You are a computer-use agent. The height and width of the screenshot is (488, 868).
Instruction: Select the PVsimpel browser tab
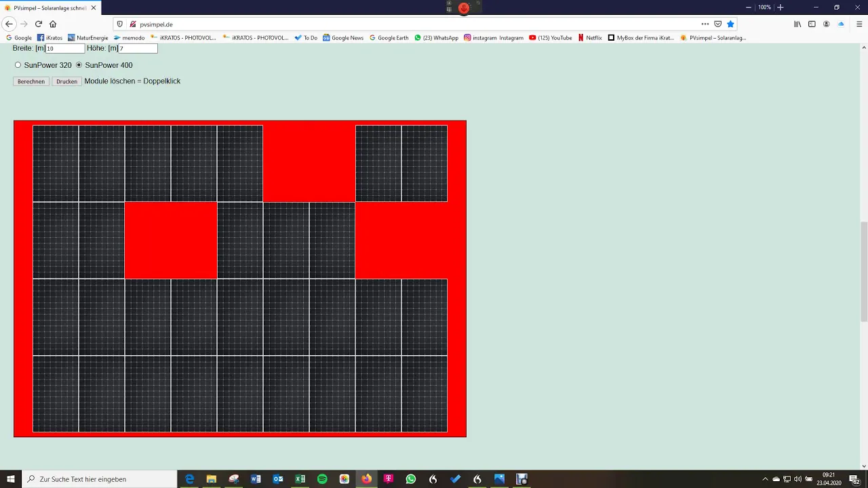pos(51,7)
